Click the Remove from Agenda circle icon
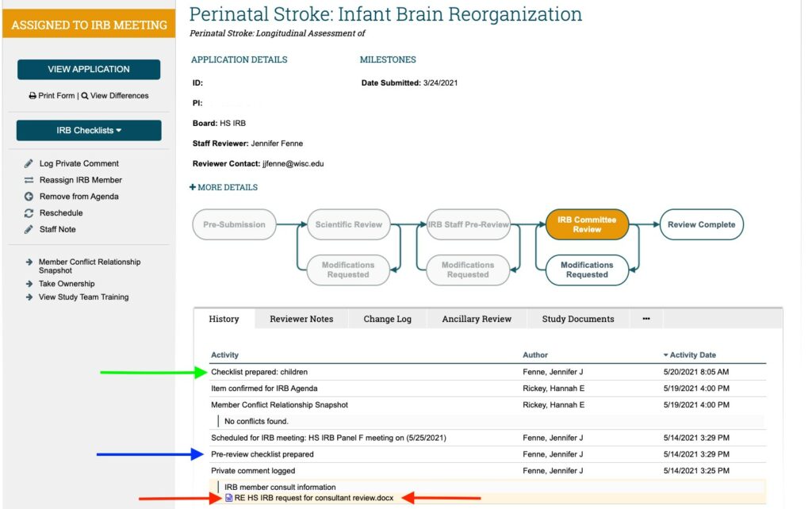 click(29, 197)
